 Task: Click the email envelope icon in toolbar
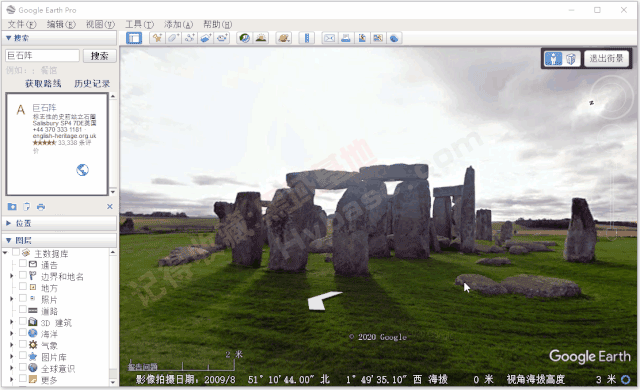click(329, 38)
